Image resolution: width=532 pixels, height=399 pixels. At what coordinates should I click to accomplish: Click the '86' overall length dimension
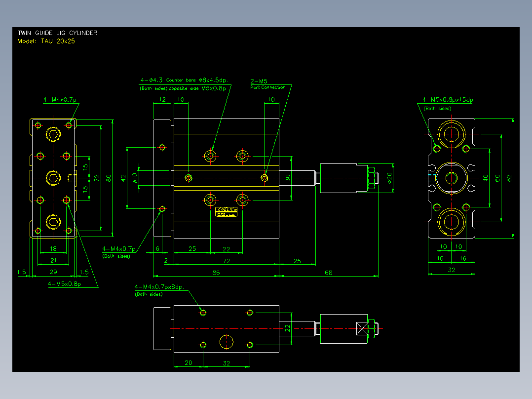pos(216,273)
